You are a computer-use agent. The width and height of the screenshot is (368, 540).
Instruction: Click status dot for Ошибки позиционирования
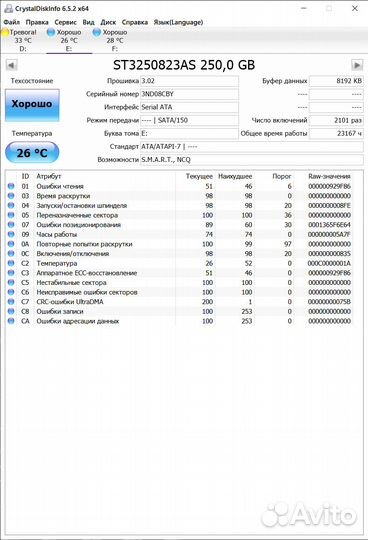11,225
